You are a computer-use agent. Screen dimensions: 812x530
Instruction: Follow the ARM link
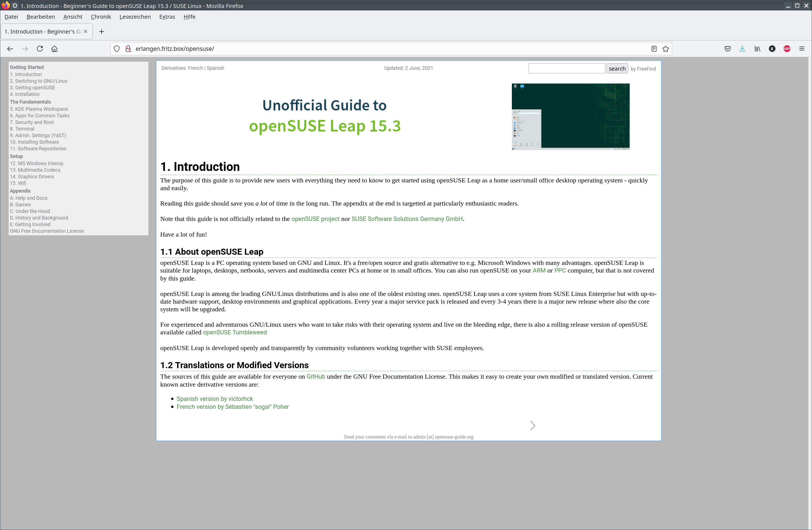(539, 271)
